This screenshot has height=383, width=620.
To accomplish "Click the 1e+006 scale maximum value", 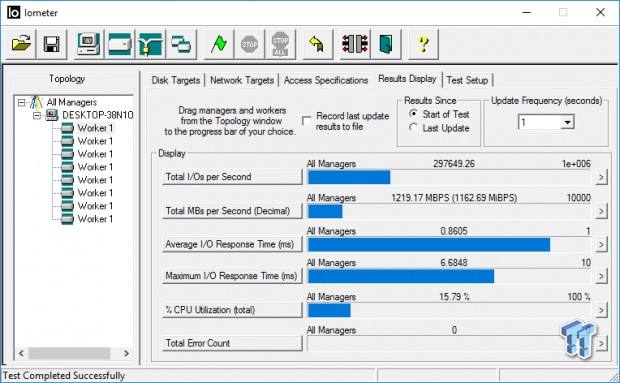I will click(576, 164).
